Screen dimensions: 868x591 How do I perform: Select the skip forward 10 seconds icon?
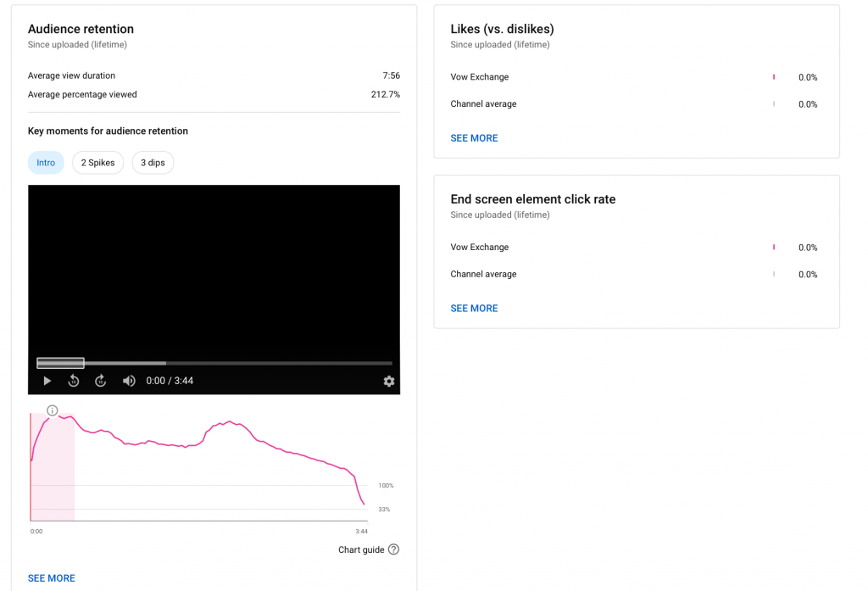click(x=101, y=381)
